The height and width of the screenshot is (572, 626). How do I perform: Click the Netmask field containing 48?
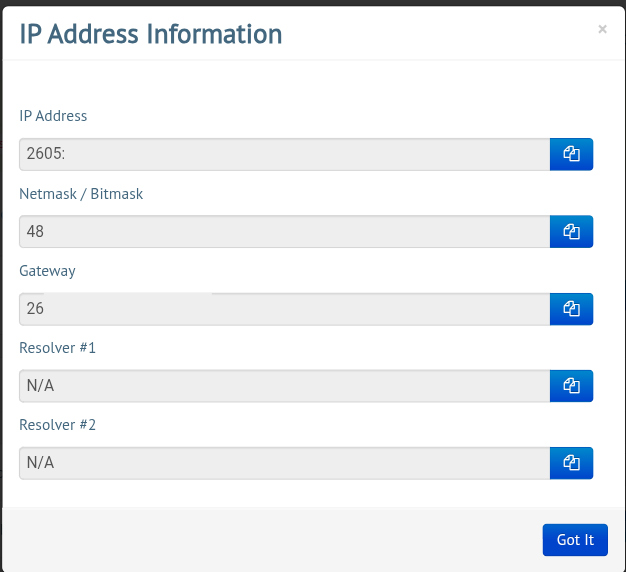tap(284, 231)
